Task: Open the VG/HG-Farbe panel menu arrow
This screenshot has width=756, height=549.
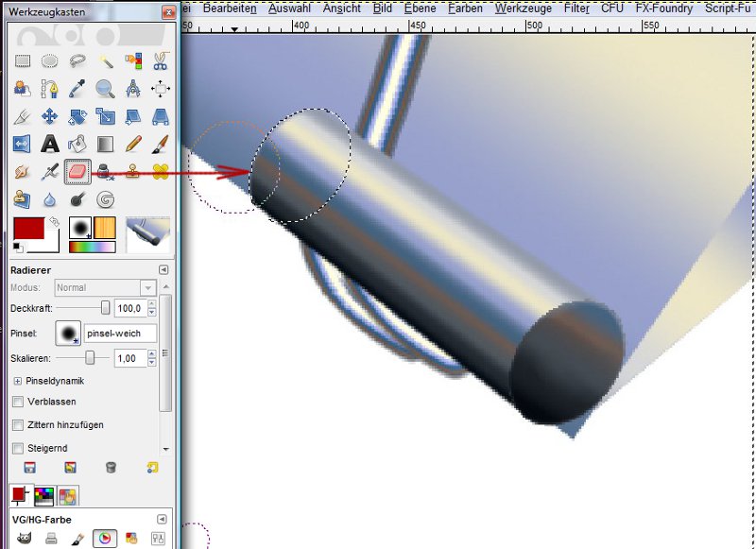Action: [x=163, y=519]
